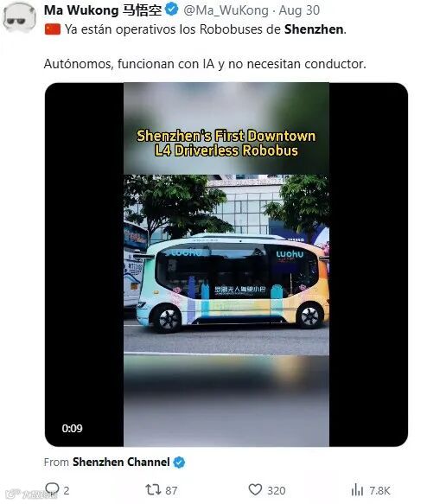Click the reply speech bubble icon
427x504 pixels.
[x=52, y=489]
